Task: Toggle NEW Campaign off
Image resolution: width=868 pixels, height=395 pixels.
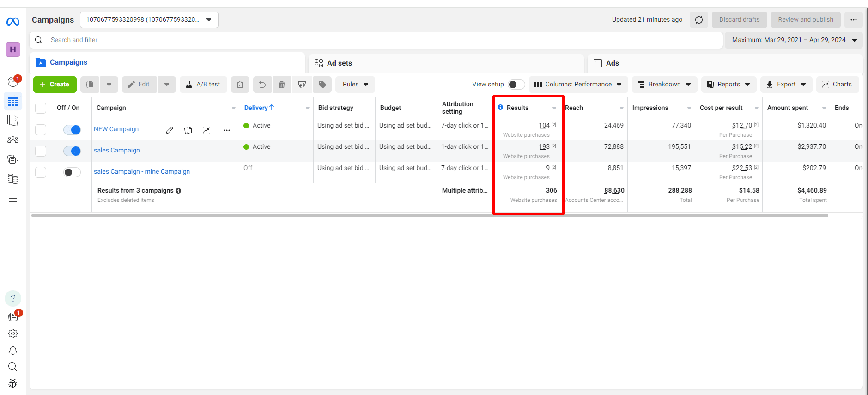Action: pyautogui.click(x=72, y=130)
